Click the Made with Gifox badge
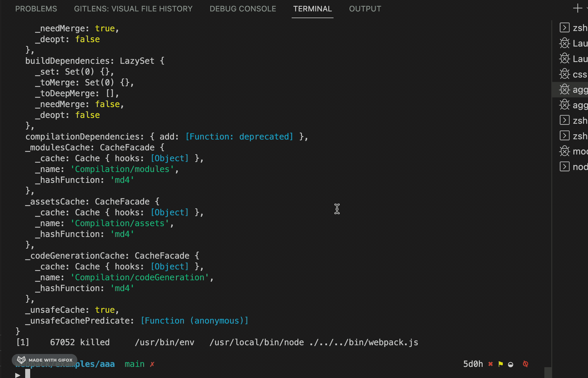Image resolution: width=588 pixels, height=378 pixels. tap(45, 360)
